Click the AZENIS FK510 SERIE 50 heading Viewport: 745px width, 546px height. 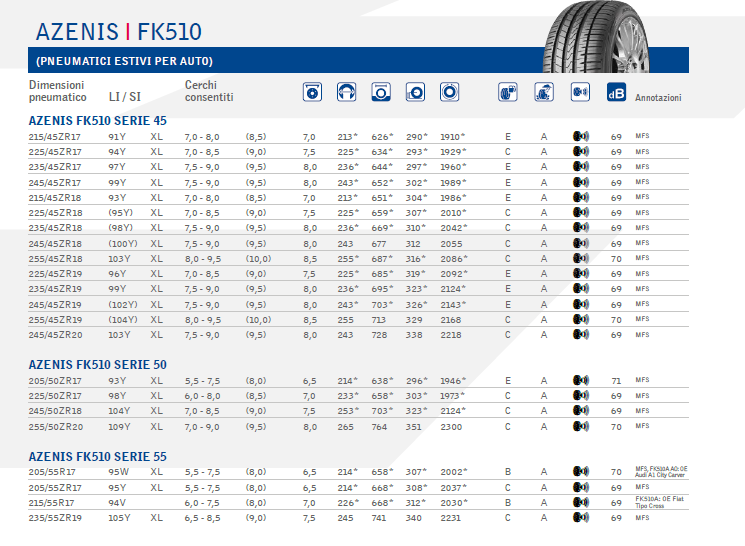click(98, 364)
